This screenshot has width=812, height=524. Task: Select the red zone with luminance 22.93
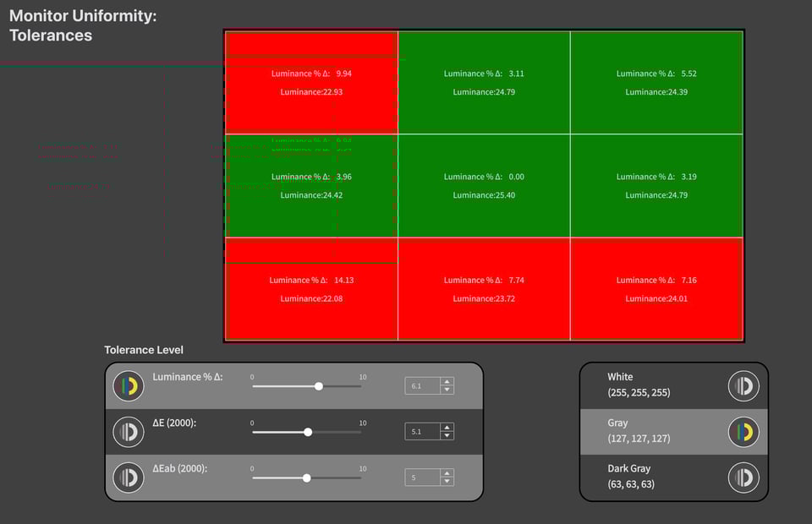click(x=311, y=83)
